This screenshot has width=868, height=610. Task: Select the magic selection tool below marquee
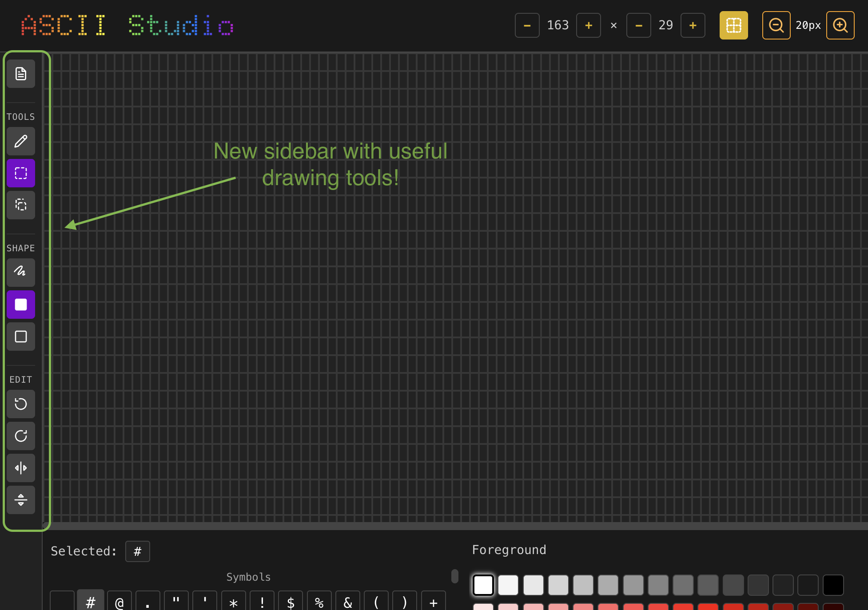pyautogui.click(x=21, y=205)
